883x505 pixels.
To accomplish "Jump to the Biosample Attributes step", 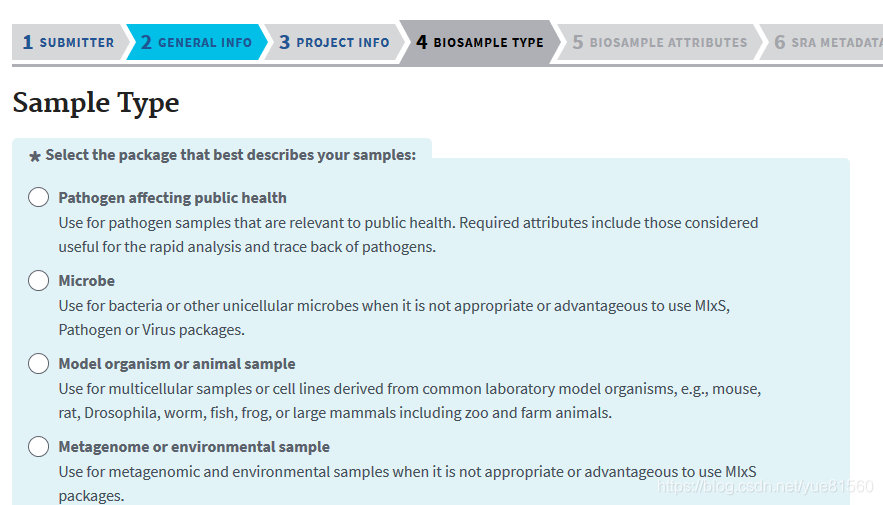I will (660, 42).
